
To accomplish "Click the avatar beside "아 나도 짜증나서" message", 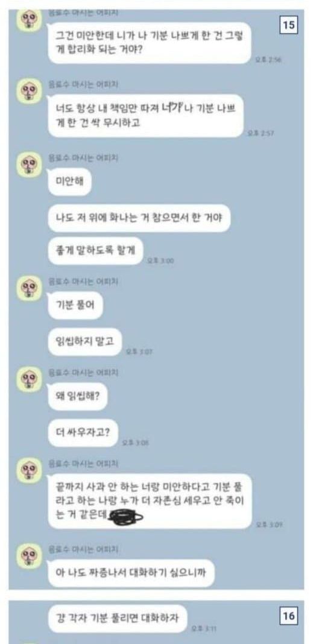I will 28,557.
